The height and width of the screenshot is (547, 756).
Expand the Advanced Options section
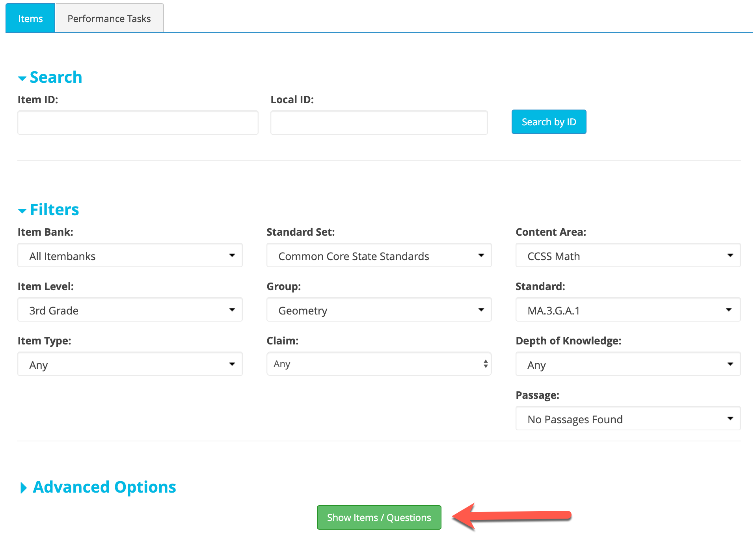pos(98,487)
